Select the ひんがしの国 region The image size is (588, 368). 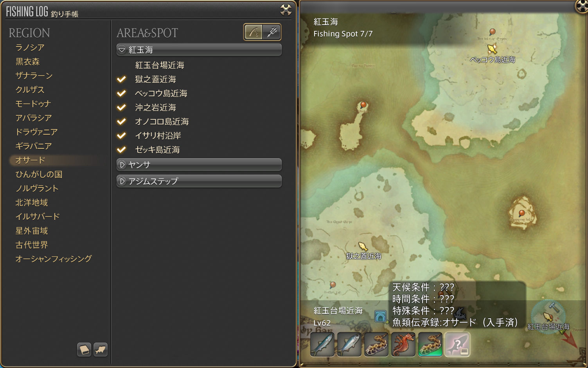(39, 174)
